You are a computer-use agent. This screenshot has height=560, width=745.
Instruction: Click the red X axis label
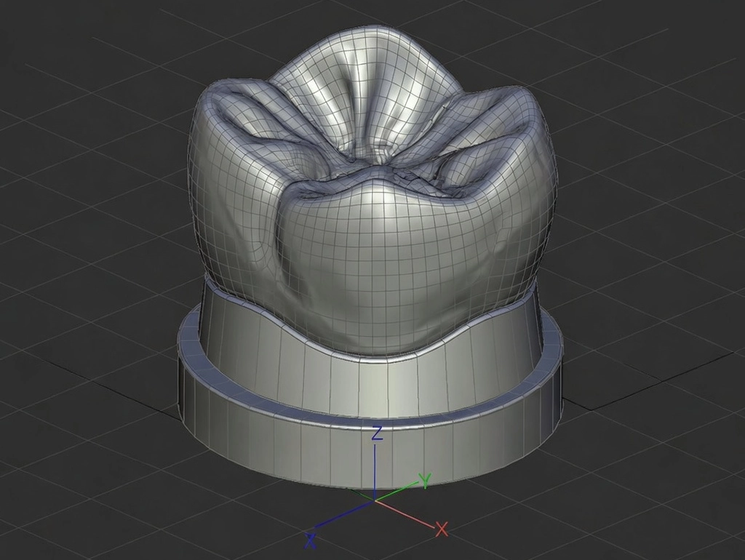(442, 529)
